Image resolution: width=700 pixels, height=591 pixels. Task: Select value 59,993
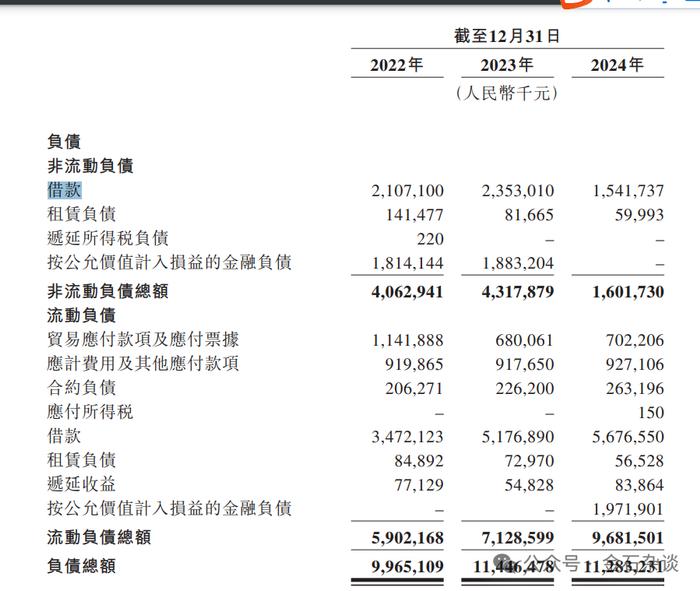coord(639,215)
